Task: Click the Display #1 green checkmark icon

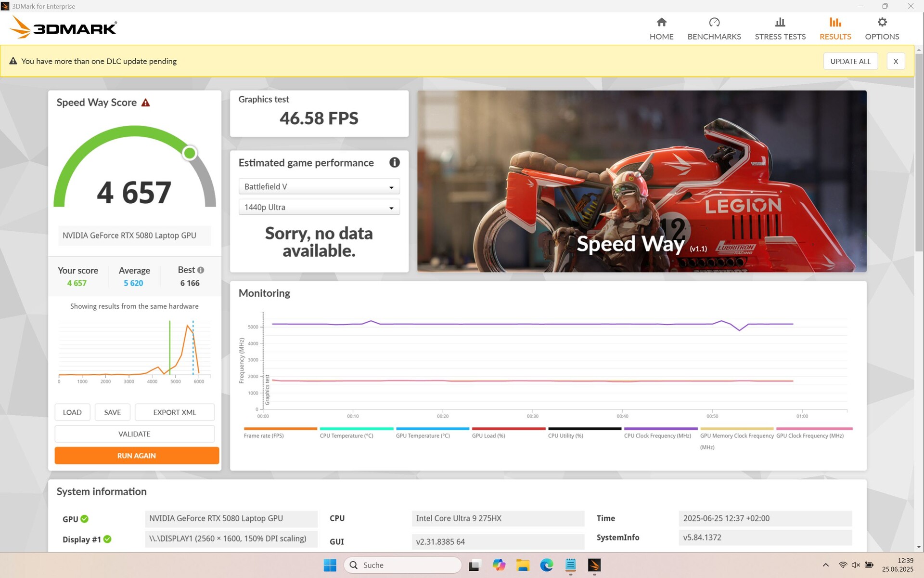Action: [x=107, y=539]
